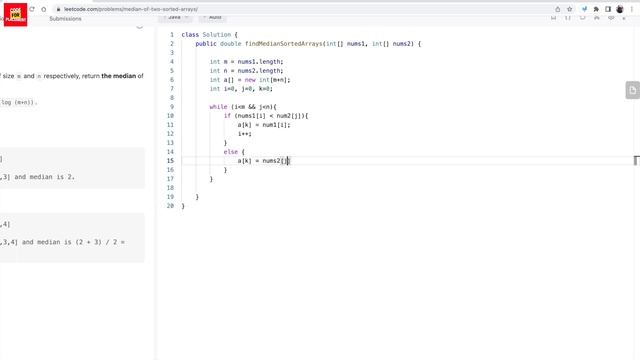This screenshot has width=640, height=360.
Task: Select the Java language dropdown
Action: click(176, 18)
